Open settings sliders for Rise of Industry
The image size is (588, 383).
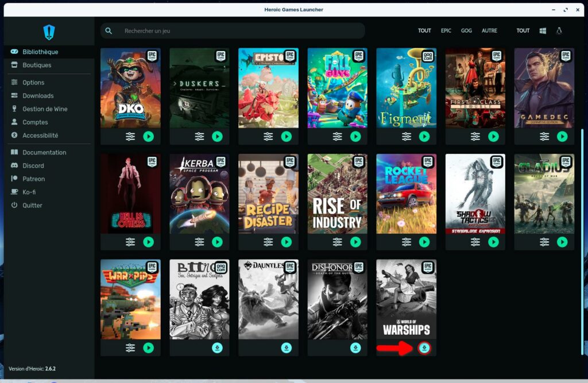[338, 242]
